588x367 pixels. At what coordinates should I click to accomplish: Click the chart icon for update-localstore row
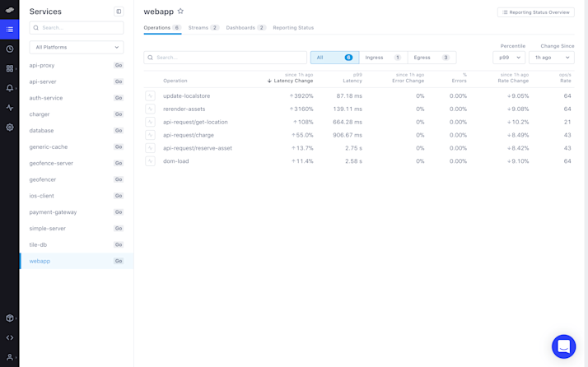pyautogui.click(x=151, y=96)
